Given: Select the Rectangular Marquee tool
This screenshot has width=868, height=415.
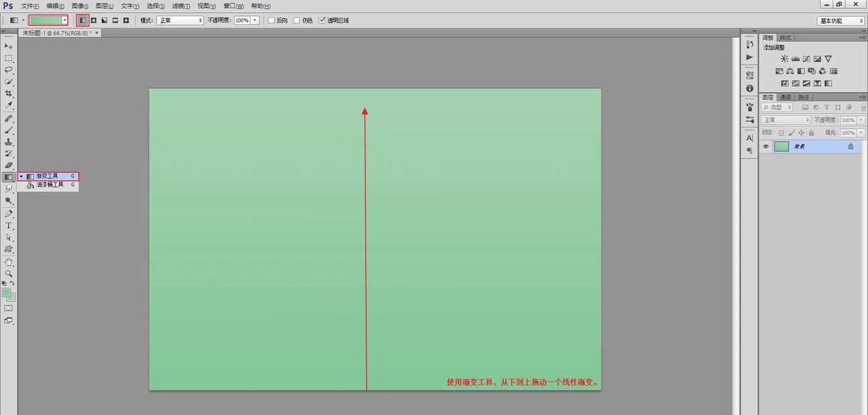Looking at the screenshot, I should 9,58.
